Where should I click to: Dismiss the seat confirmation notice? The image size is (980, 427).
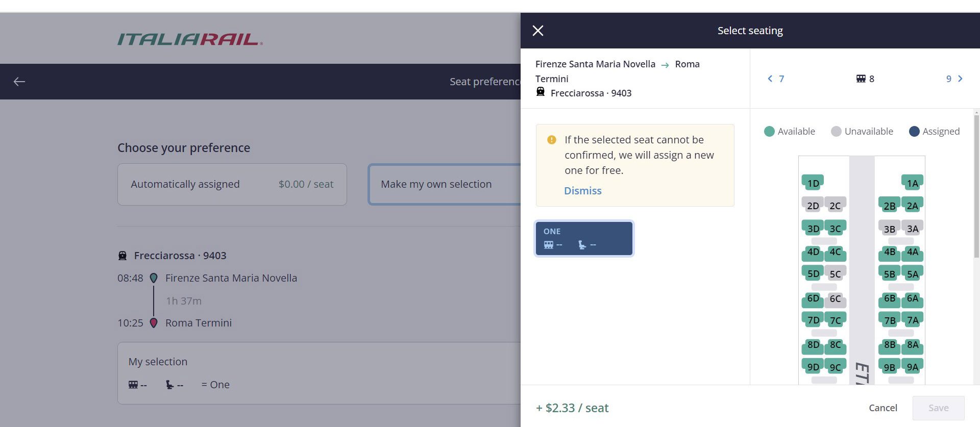point(582,191)
